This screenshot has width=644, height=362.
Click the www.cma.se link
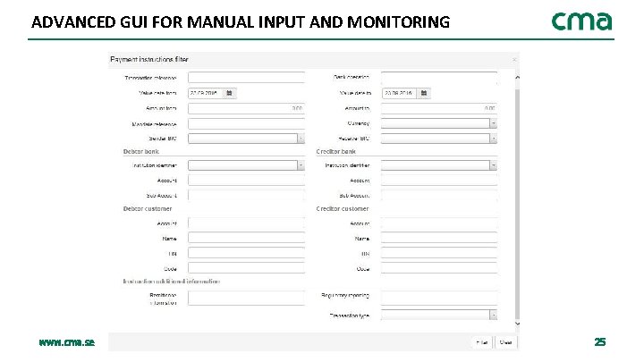67,342
